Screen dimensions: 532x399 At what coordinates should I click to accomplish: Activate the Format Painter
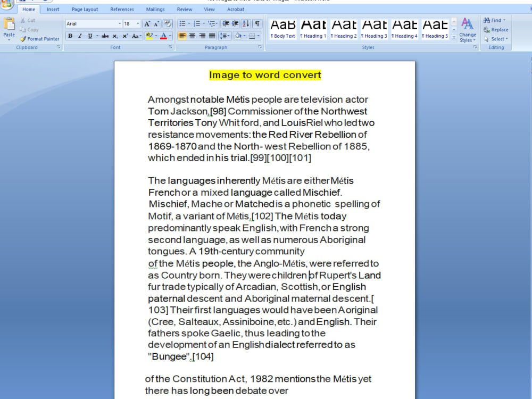pyautogui.click(x=40, y=39)
